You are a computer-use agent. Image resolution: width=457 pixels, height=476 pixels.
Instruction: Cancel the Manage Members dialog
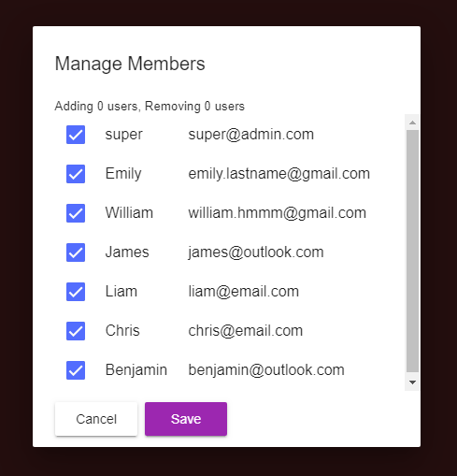click(x=96, y=419)
